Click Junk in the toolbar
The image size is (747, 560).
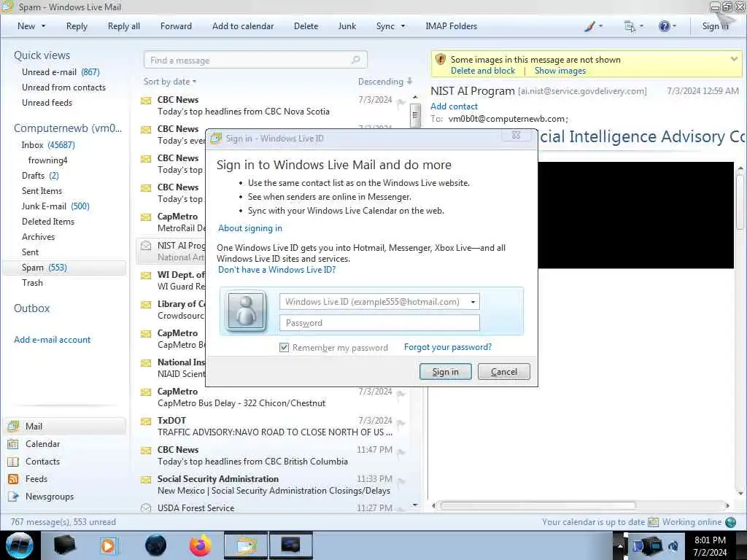point(347,26)
